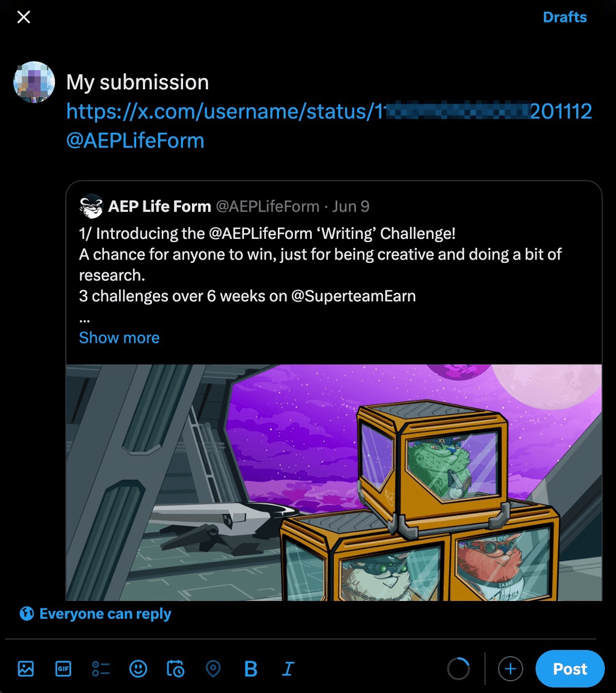Click the profile avatar beside the compose text
Screen dimensions: 616x693
coord(34,82)
